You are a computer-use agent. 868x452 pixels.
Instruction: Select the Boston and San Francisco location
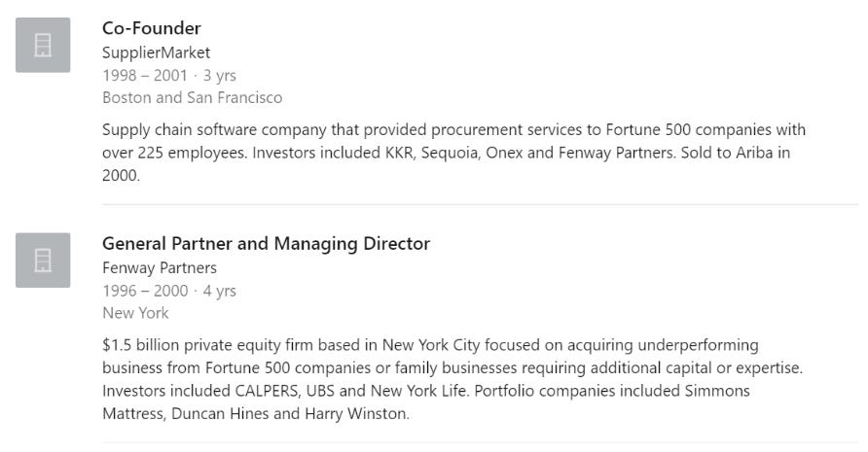coord(192,98)
